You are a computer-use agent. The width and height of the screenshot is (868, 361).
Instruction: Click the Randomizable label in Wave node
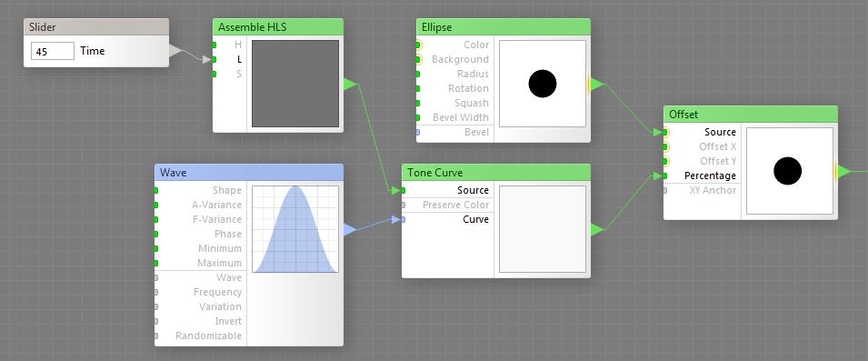(209, 336)
